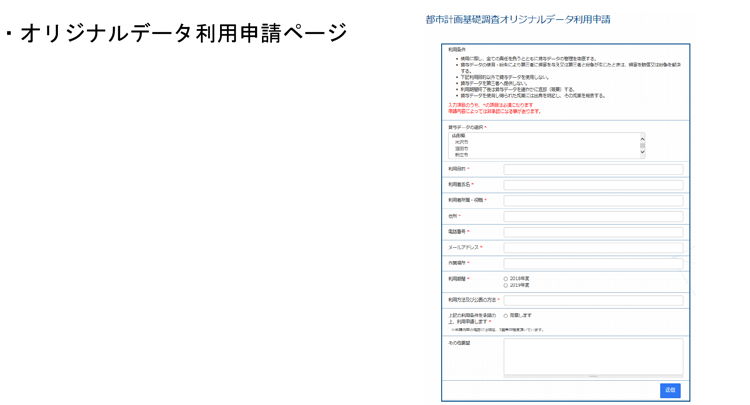Click the red required-fields notice text

[x=494, y=108]
